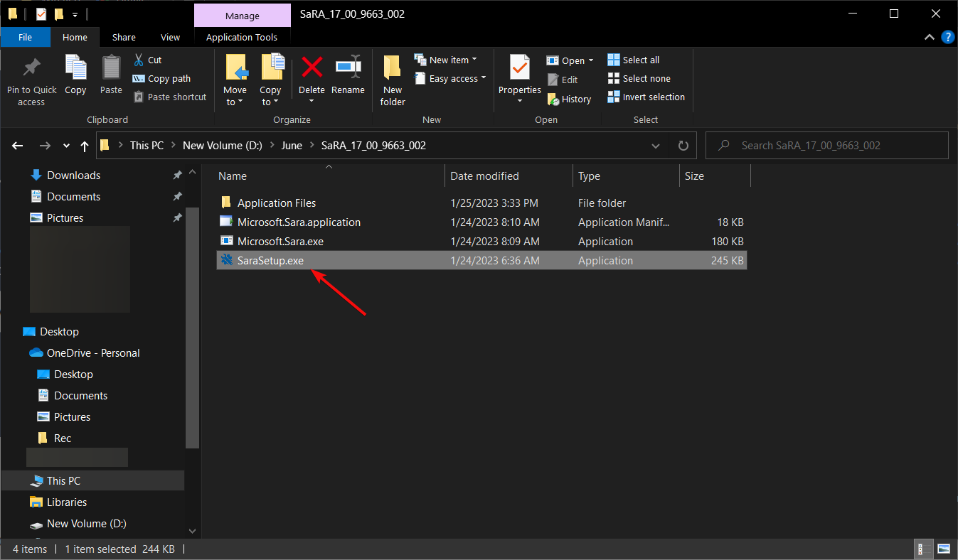
Task: Click the red Delete icon
Action: (x=312, y=67)
